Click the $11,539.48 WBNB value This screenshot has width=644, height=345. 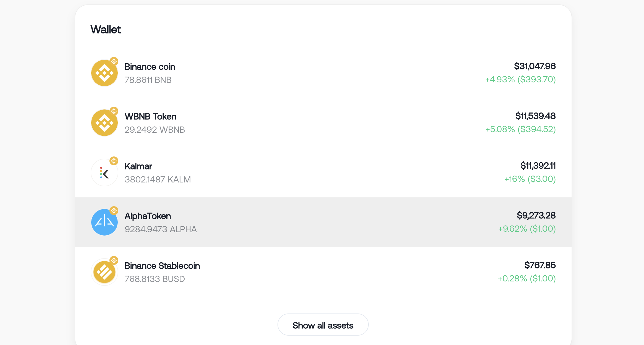(535, 116)
